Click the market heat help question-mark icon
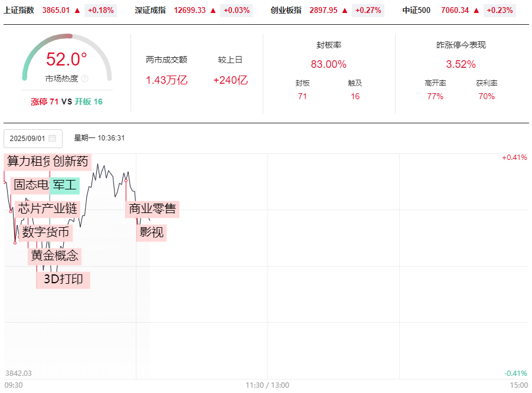532x393 pixels. [x=84, y=78]
